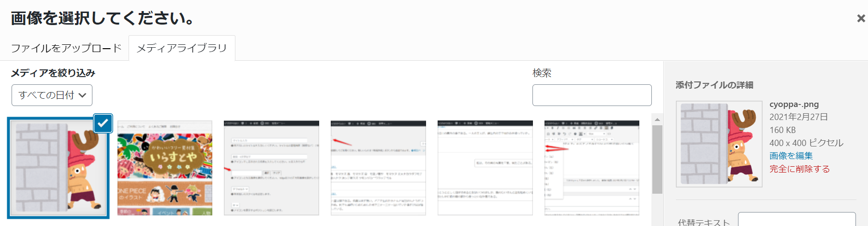Open the 画像を編集 link
The image size is (868, 226).
pyautogui.click(x=791, y=156)
